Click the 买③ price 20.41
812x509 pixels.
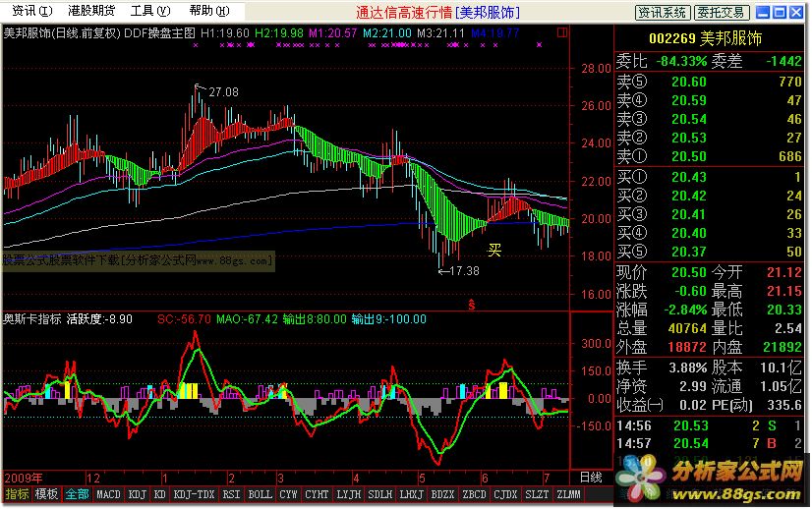pyautogui.click(x=689, y=214)
